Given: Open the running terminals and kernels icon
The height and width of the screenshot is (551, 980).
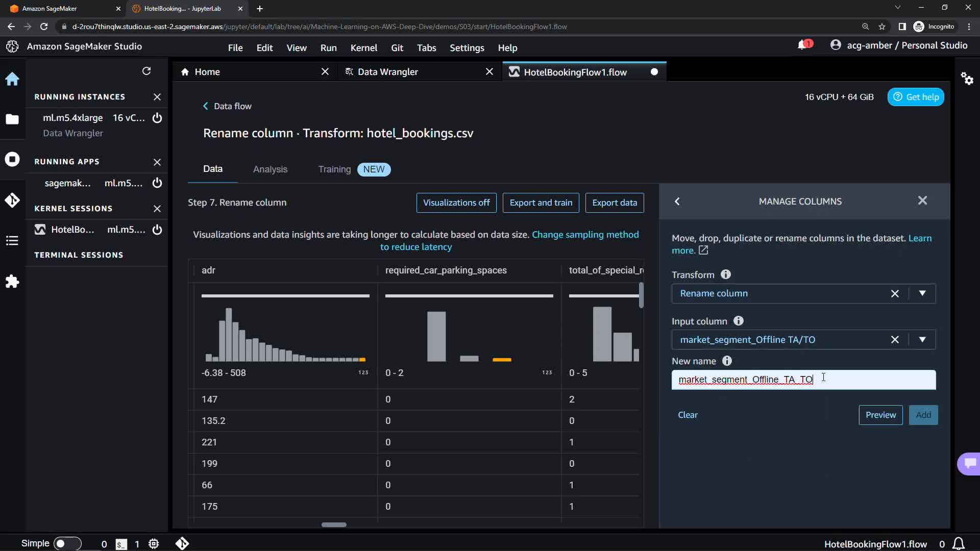Looking at the screenshot, I should (12, 159).
